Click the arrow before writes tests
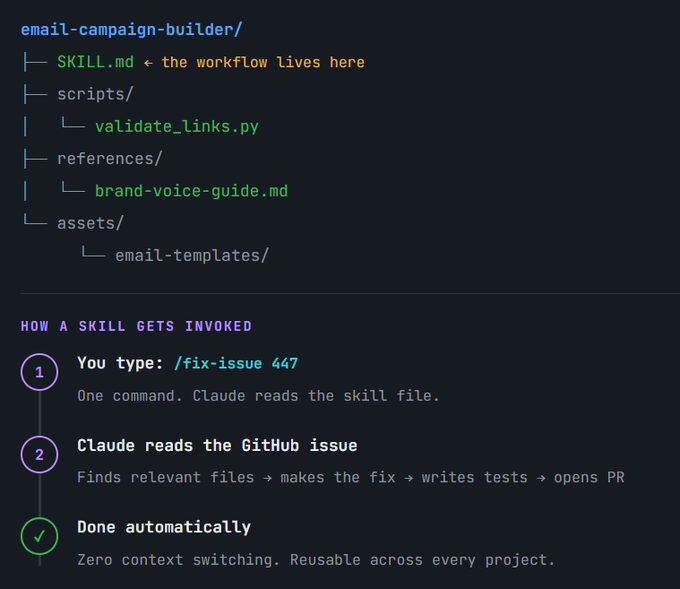Image resolution: width=680 pixels, height=589 pixels. pos(409,478)
